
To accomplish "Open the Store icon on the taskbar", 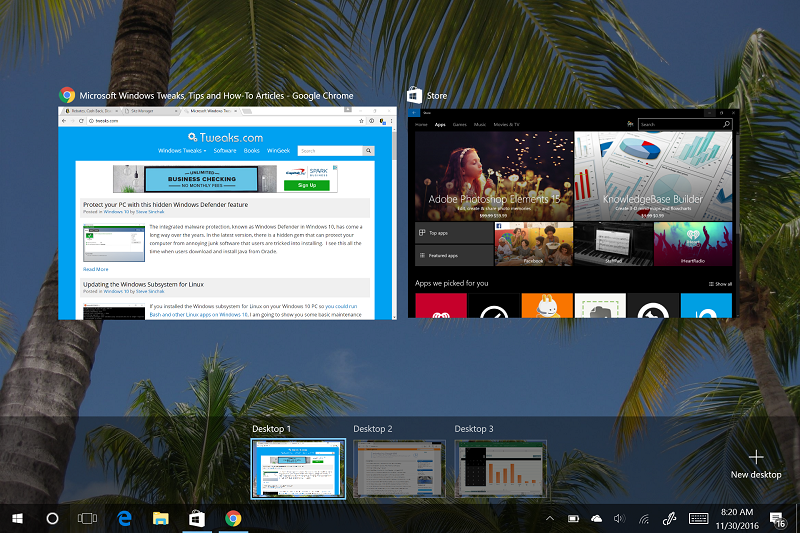I will click(x=197, y=519).
